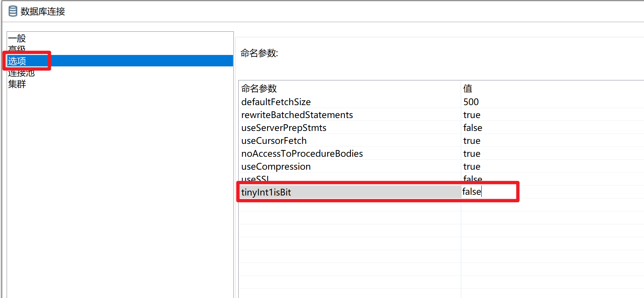Select the noAccessToProcedureBodies parameter row
This screenshot has width=644, height=298.
[302, 153]
